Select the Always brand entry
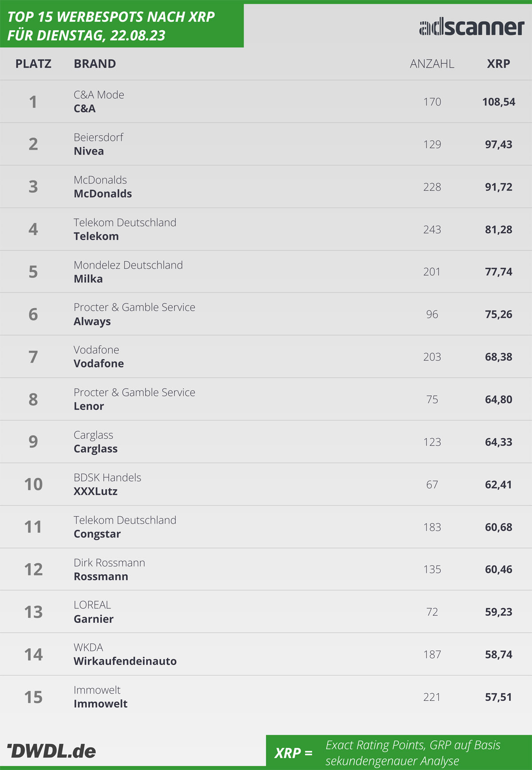 92,322
